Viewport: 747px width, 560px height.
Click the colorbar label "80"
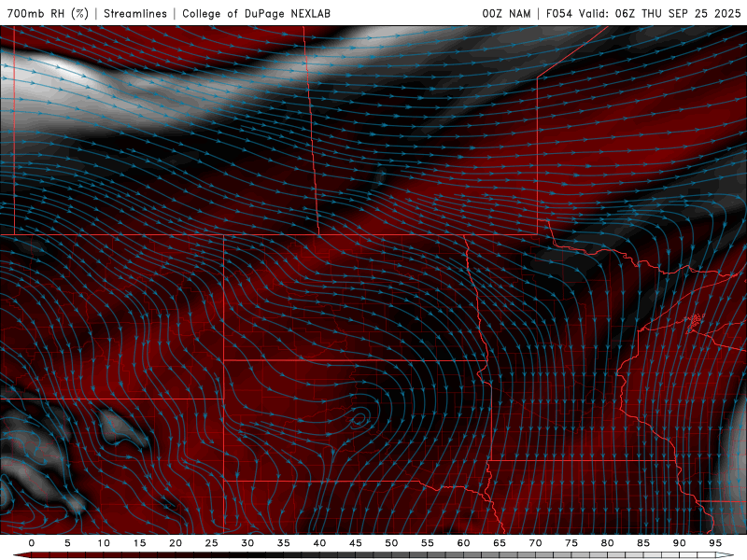click(x=608, y=543)
